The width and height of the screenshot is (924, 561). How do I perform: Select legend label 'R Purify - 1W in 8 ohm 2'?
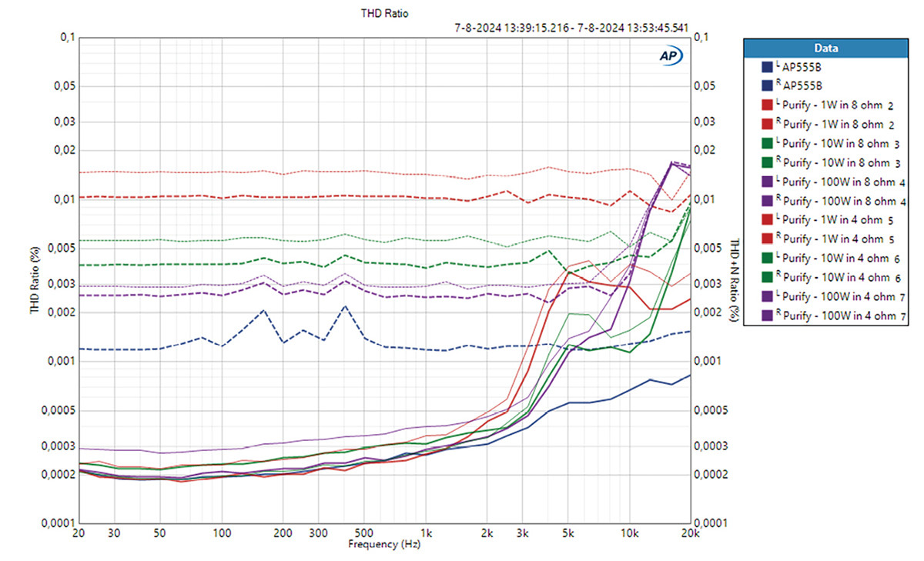click(834, 125)
